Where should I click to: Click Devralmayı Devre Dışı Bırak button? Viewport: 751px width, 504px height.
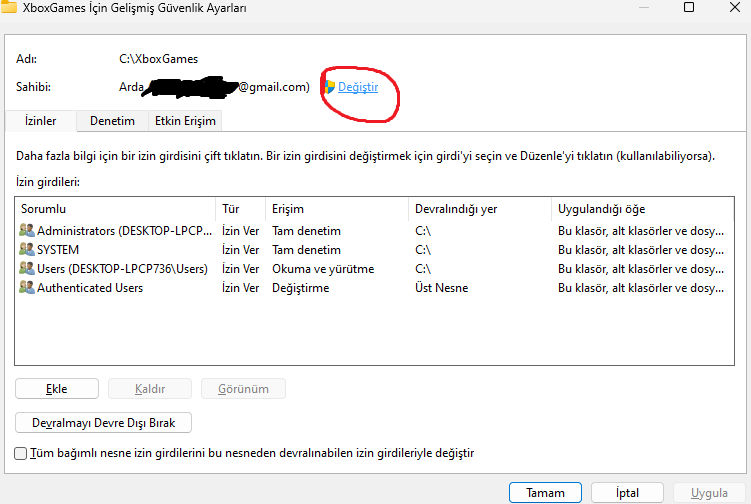click(103, 423)
